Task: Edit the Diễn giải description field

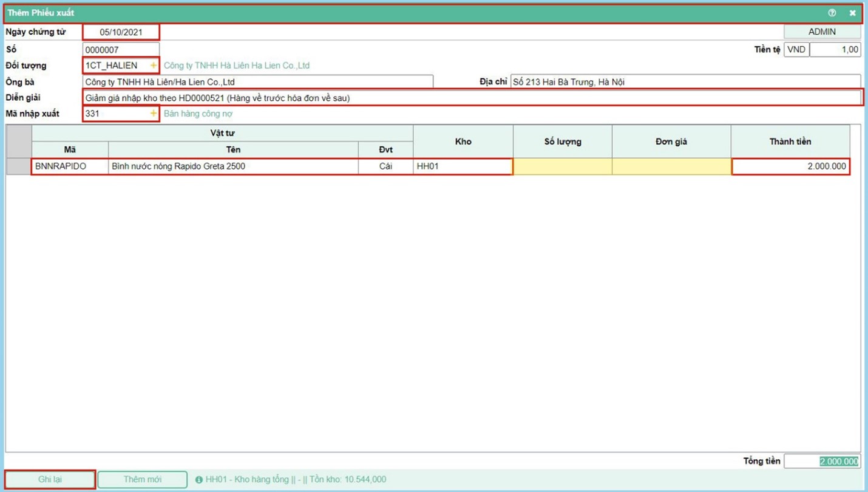Action: click(472, 98)
